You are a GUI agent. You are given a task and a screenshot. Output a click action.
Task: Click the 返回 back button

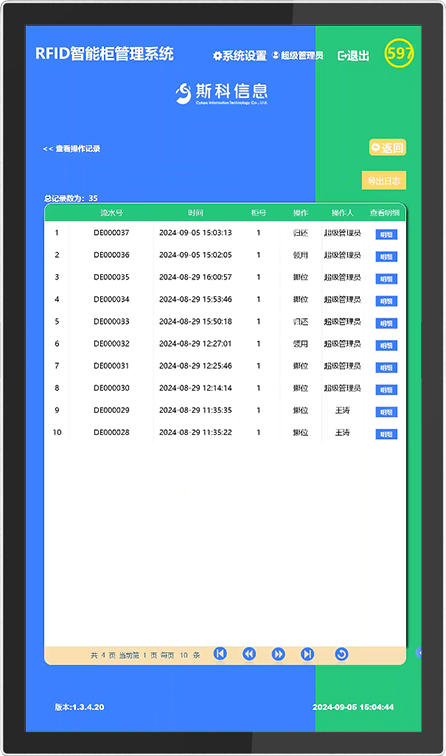click(x=388, y=148)
